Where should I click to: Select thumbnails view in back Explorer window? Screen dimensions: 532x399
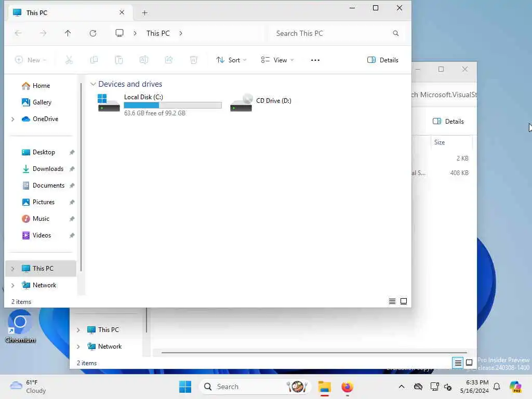click(x=469, y=363)
